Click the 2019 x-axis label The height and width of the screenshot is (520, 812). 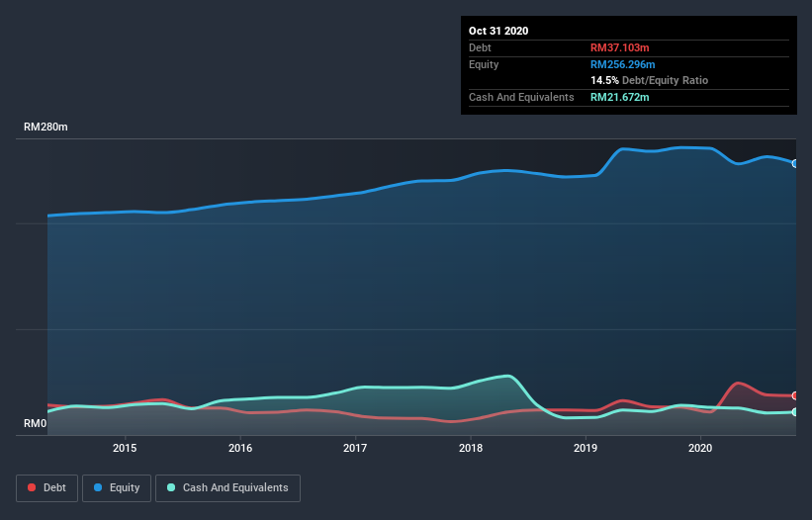586,448
